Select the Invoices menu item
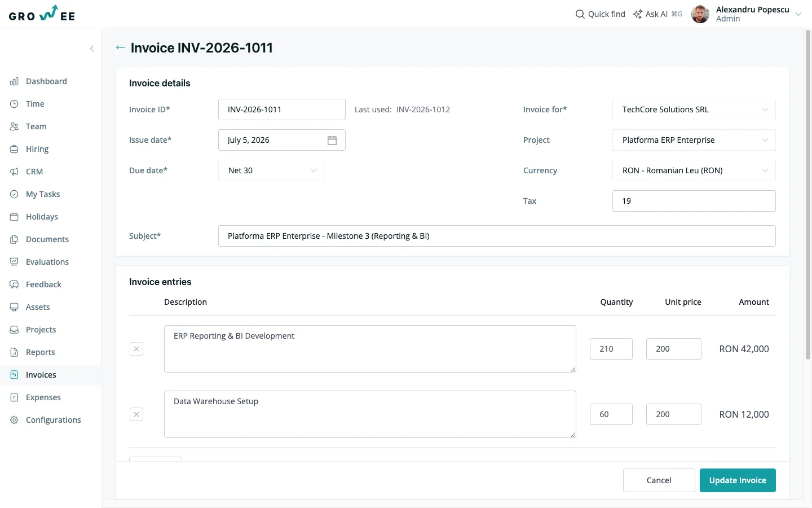The image size is (812, 508). point(51,375)
